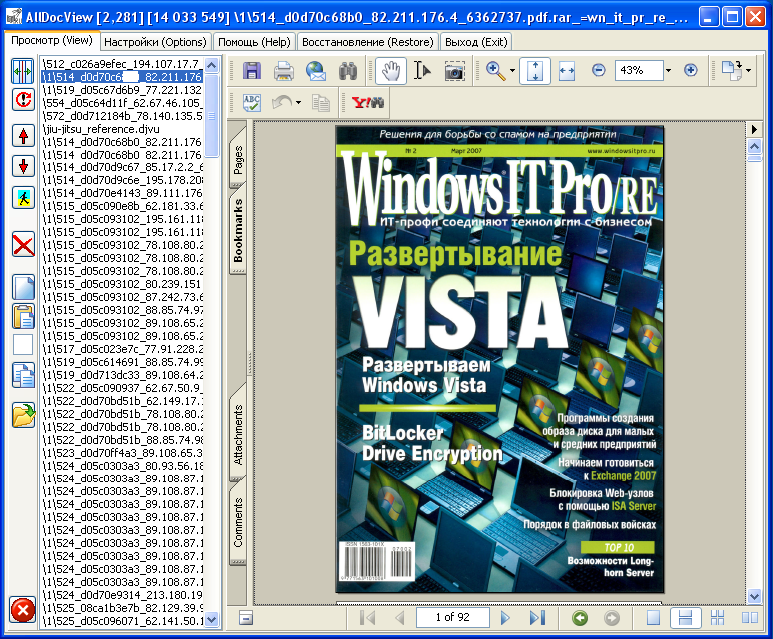This screenshot has height=639, width=773.
Task: Click the Zoom In plus button
Action: click(691, 71)
